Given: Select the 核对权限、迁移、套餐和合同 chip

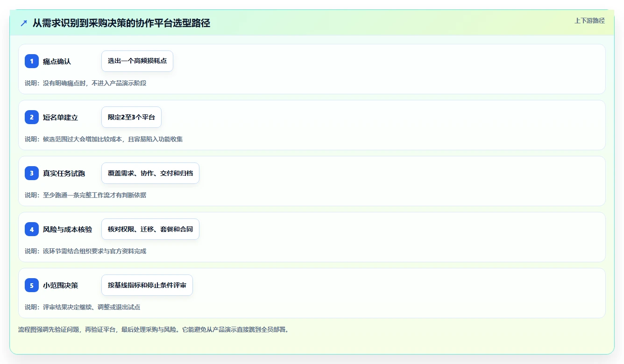Looking at the screenshot, I should click(150, 229).
